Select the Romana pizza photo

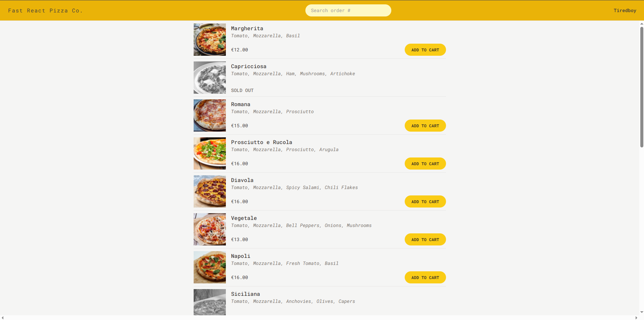209,116
